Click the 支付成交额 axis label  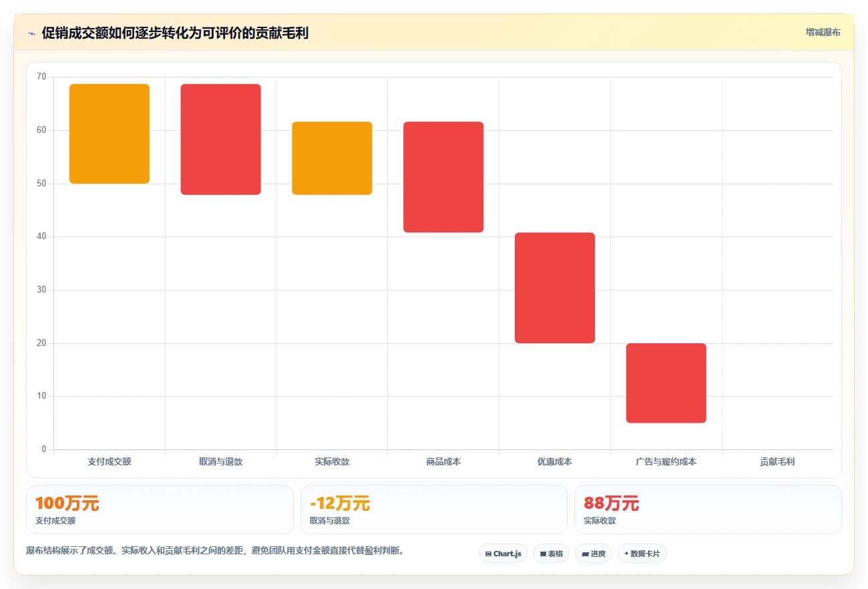[110, 461]
